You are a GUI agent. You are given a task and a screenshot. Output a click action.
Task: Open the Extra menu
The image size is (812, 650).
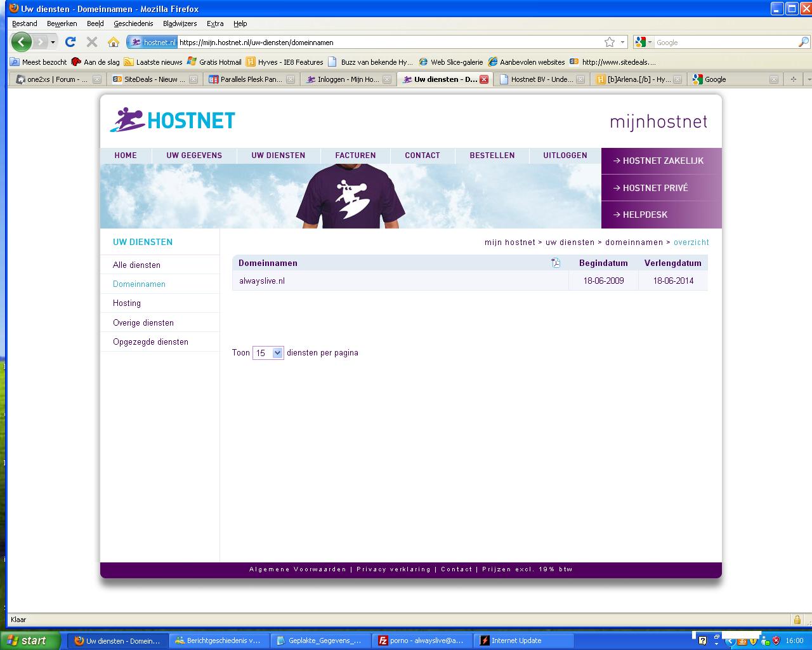215,23
